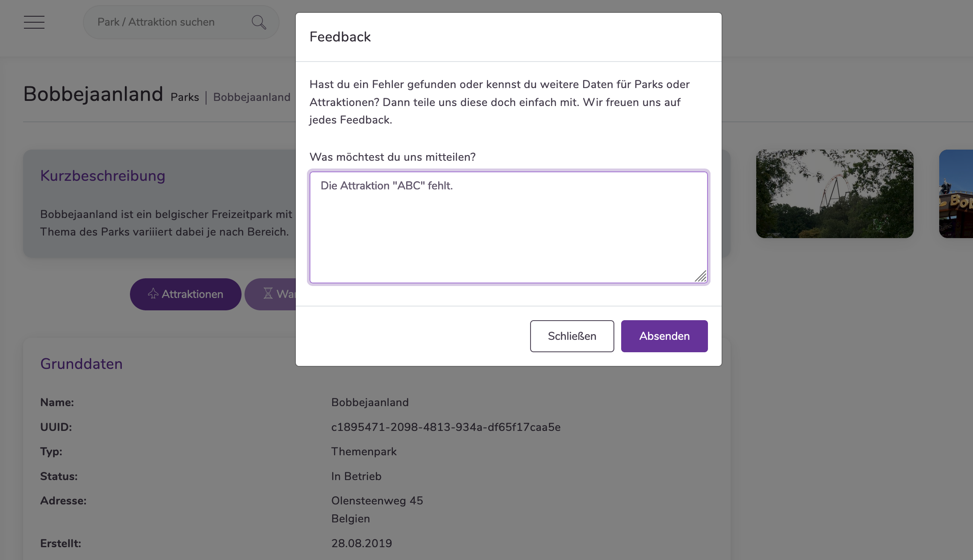Go to the Parks breadcrumb
The height and width of the screenshot is (560, 973).
click(x=185, y=97)
